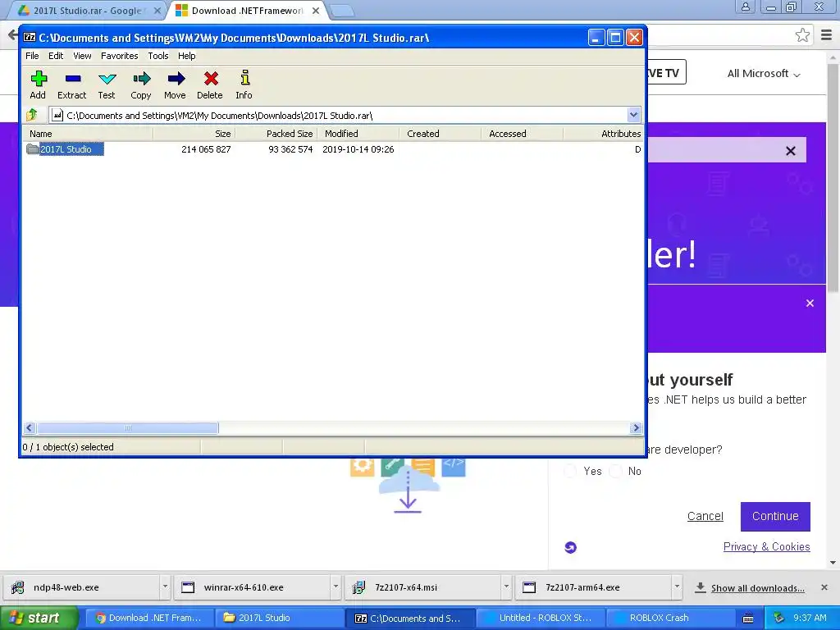Expand options arrow for ndp48-web.exe download
The image size is (840, 630).
[165, 587]
